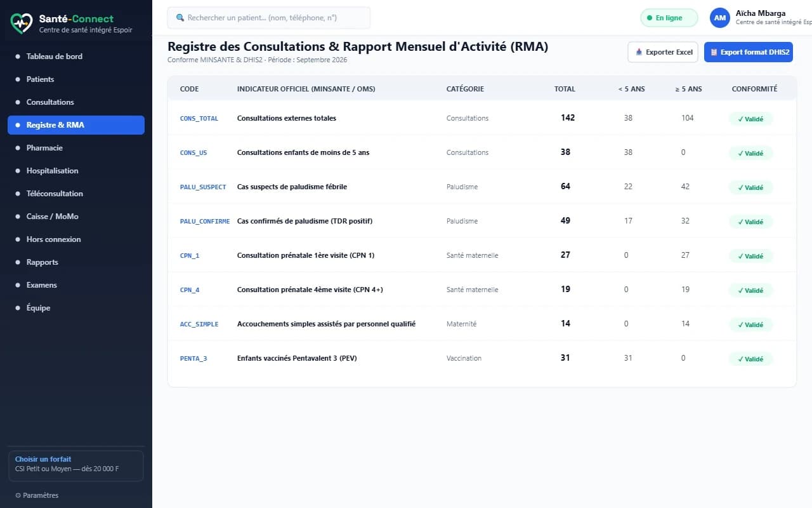
Task: Open Consultations in the sidebar
Action: click(x=76, y=102)
